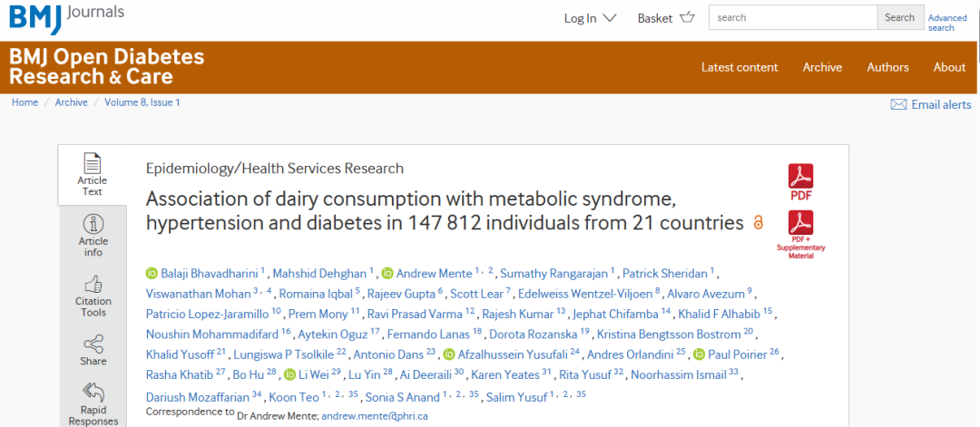Click the Share icon in sidebar
The height and width of the screenshot is (427, 980).
click(93, 344)
